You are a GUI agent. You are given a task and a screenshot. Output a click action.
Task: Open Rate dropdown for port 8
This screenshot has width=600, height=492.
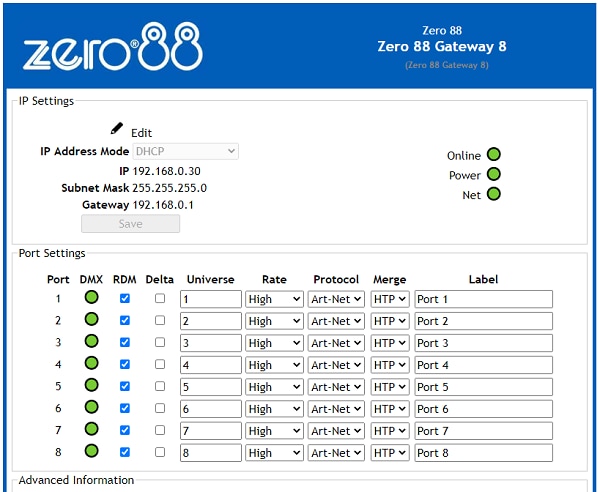point(274,453)
